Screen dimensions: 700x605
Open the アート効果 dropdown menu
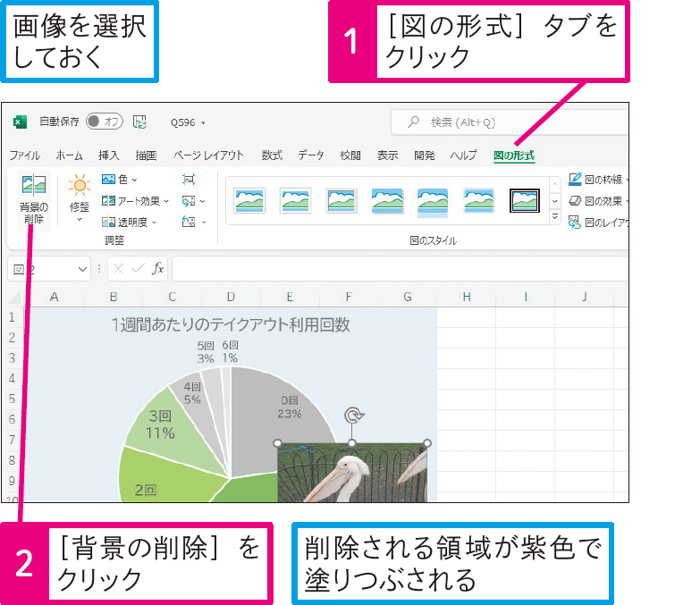[136, 201]
